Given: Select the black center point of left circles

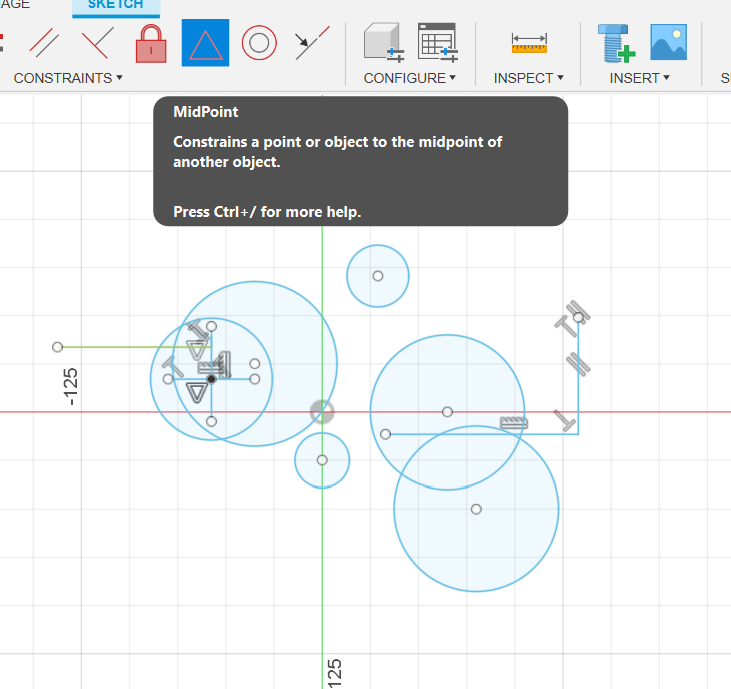Looking at the screenshot, I should click(x=211, y=379).
